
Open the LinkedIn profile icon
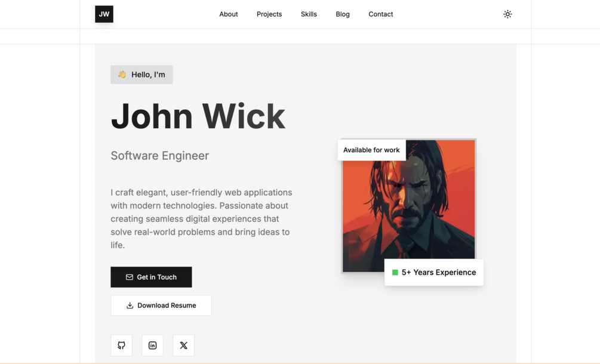click(152, 346)
